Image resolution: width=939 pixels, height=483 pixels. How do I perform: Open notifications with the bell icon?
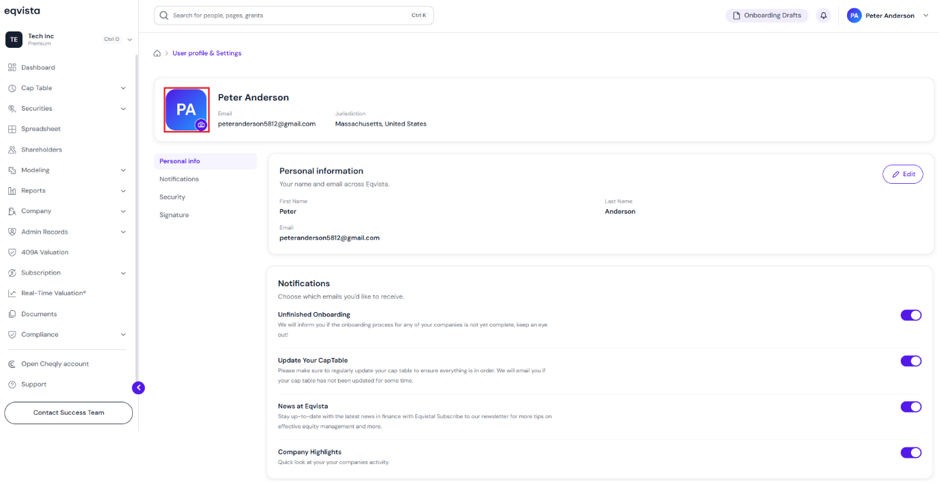[x=823, y=16]
